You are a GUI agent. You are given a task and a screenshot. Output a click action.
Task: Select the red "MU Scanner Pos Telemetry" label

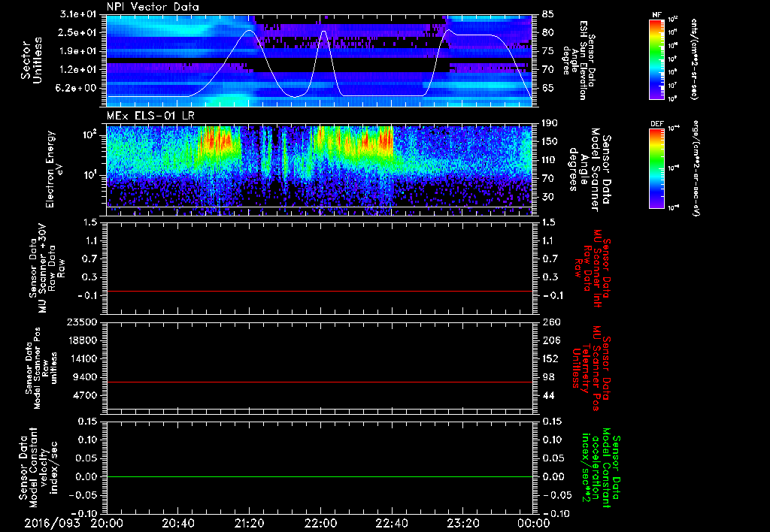pos(592,369)
